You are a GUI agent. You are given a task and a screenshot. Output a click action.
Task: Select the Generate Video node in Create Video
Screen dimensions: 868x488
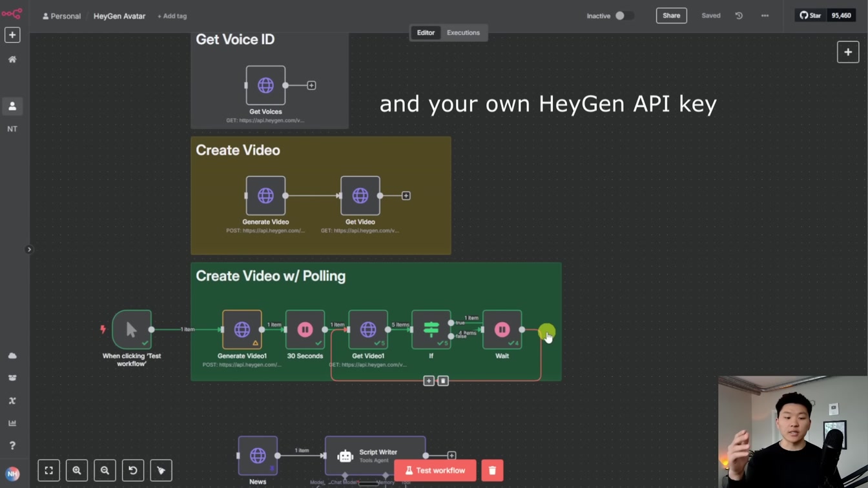265,196
